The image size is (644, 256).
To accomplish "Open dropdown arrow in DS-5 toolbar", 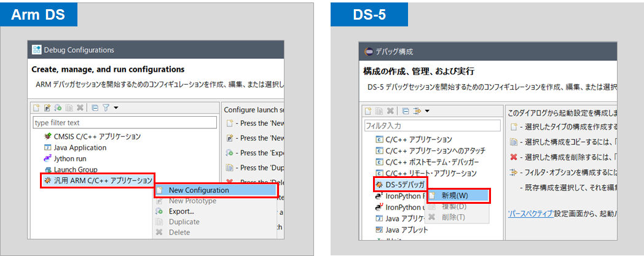I will tap(427, 111).
